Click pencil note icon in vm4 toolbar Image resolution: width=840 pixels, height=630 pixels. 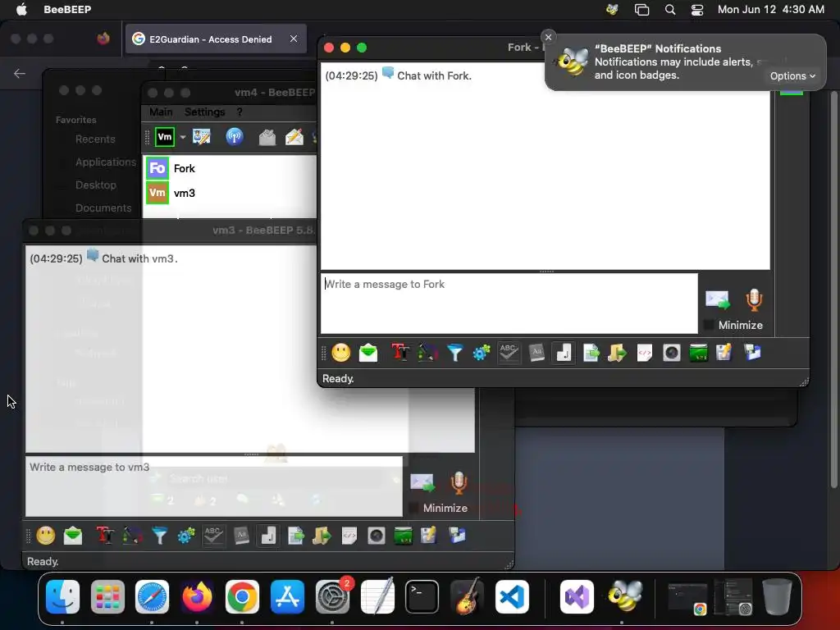(x=294, y=137)
